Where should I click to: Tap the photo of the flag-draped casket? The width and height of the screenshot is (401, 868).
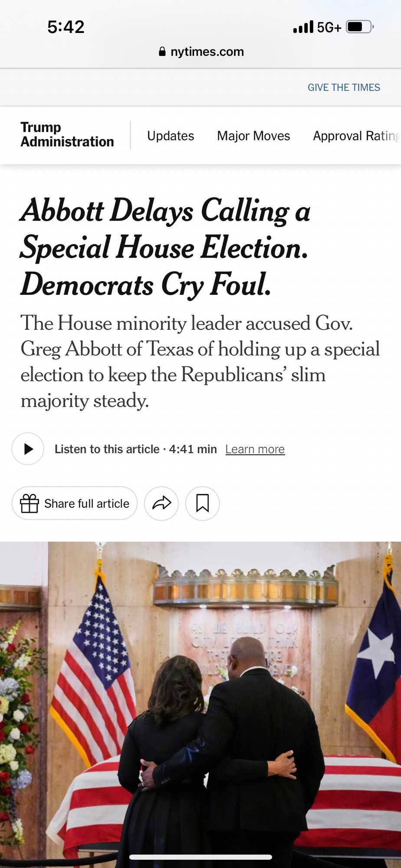tap(200, 703)
